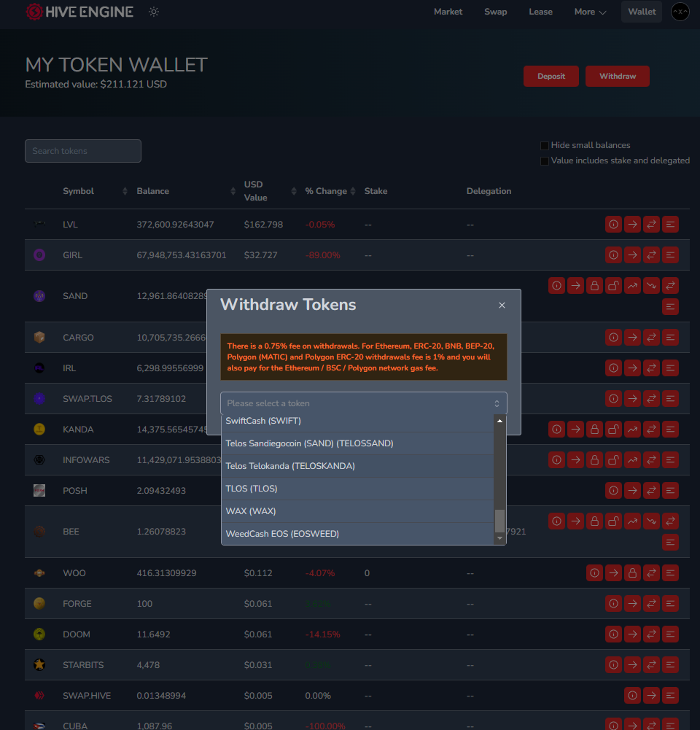This screenshot has width=700, height=730.
Task: Click the red Deposit button
Action: coord(551,77)
